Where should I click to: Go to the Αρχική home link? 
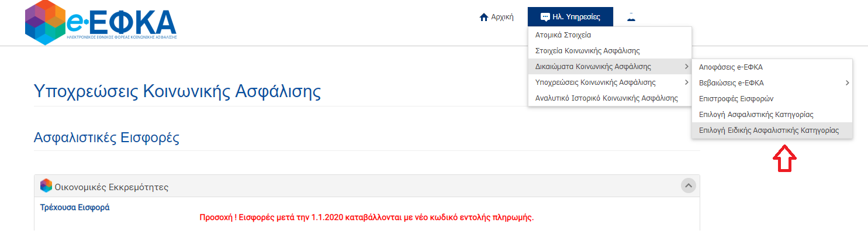click(x=502, y=18)
